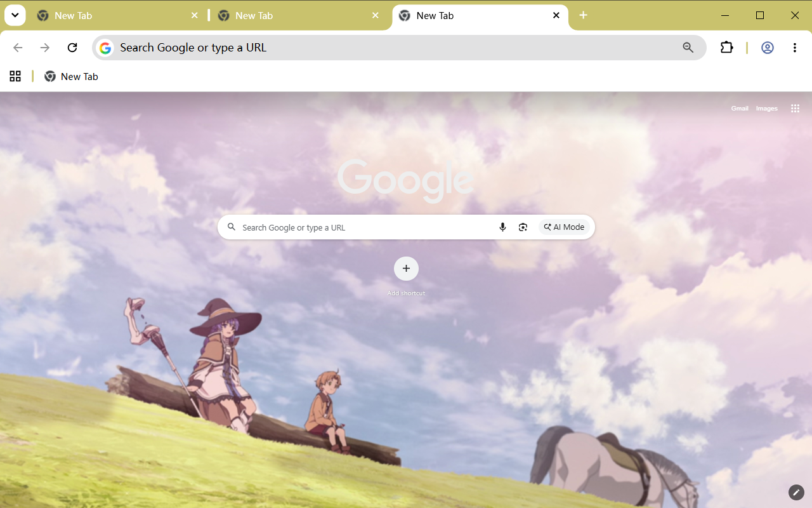Focus the address bar URL field
This screenshot has width=812, height=508.
(399, 48)
